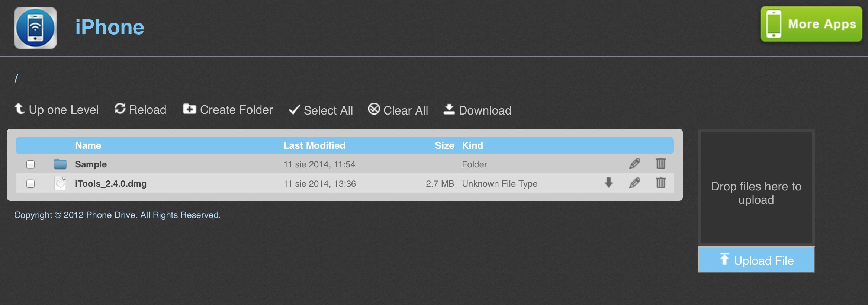Click the Upload File button
Viewport: 868px width, 305px height.
[x=756, y=260]
